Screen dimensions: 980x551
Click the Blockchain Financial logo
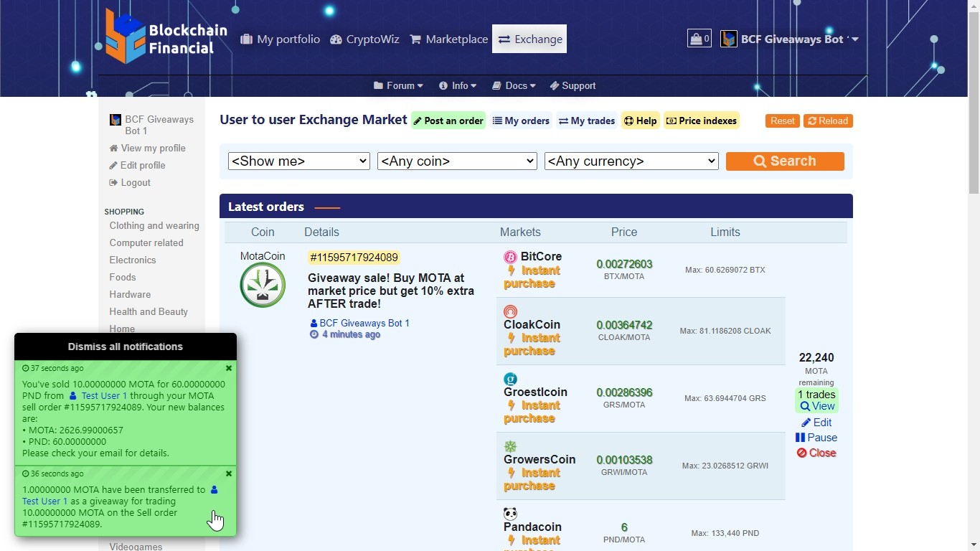tap(166, 37)
